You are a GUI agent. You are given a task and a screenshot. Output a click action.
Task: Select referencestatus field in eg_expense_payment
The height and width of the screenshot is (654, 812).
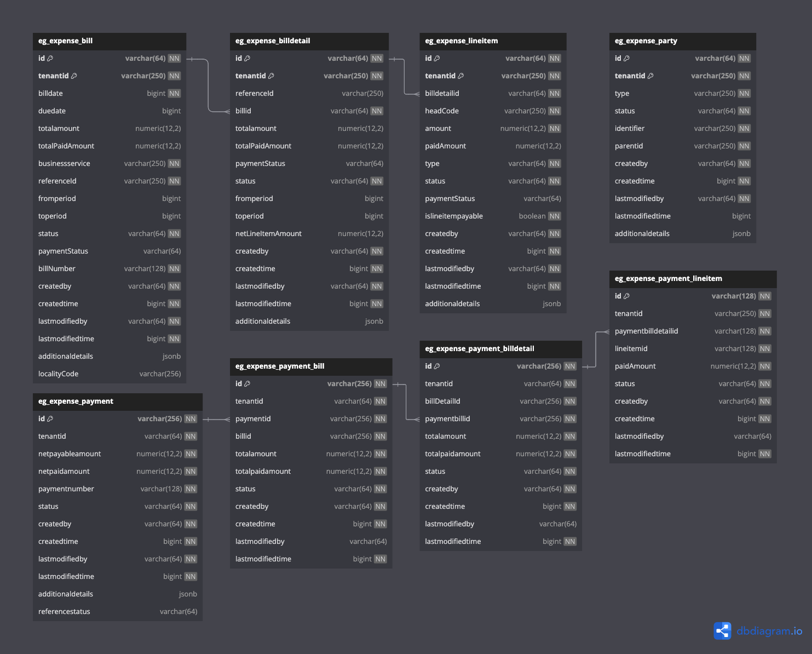[118, 611]
